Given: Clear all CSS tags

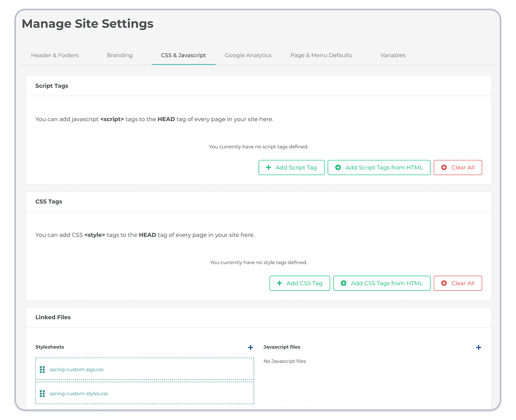Looking at the screenshot, I should [x=458, y=283].
